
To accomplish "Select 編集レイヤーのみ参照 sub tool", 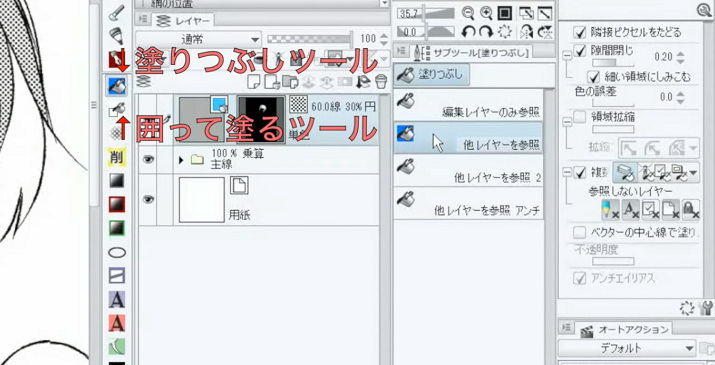I will click(x=468, y=104).
